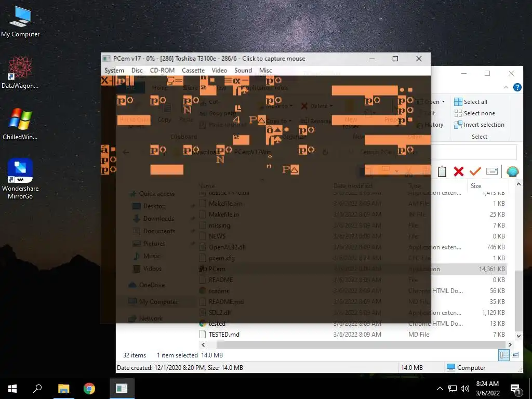532x399 pixels.
Task: Click the envelope Email icon in Explorer toolbar
Action: point(491,171)
